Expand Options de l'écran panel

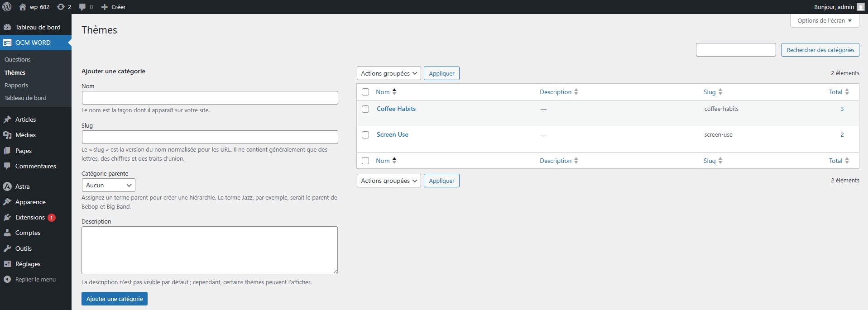(x=824, y=21)
